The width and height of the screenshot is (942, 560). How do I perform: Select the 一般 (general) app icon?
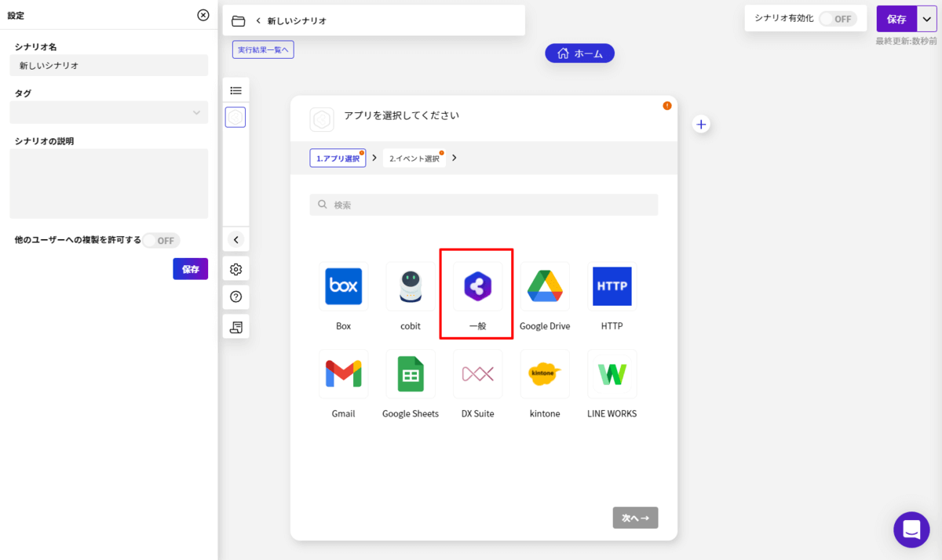coord(478,286)
